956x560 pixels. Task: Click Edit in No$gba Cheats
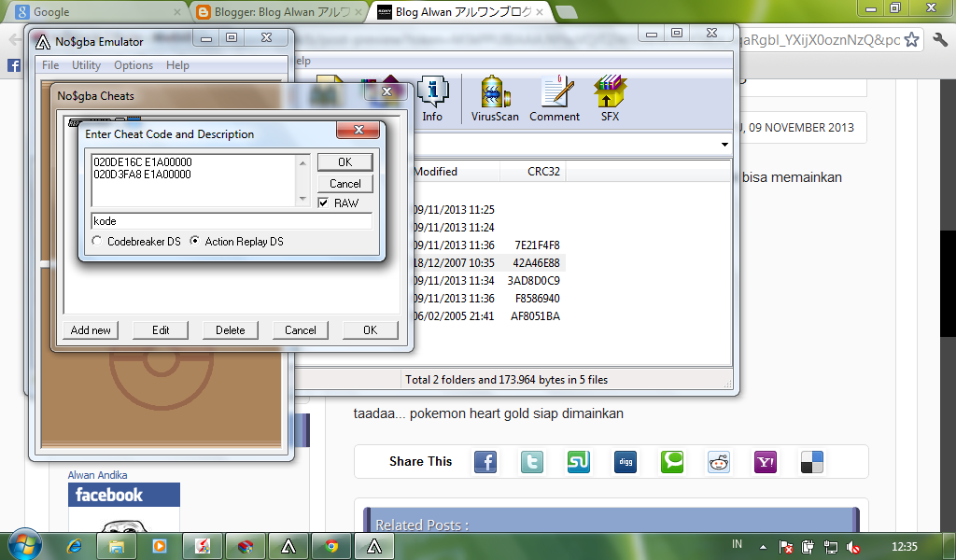[x=161, y=330]
